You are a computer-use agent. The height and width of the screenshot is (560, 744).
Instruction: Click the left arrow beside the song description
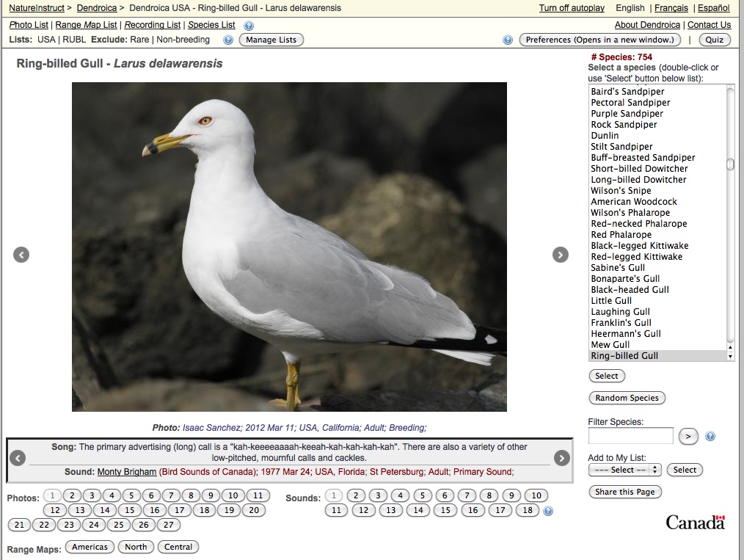pos(16,458)
